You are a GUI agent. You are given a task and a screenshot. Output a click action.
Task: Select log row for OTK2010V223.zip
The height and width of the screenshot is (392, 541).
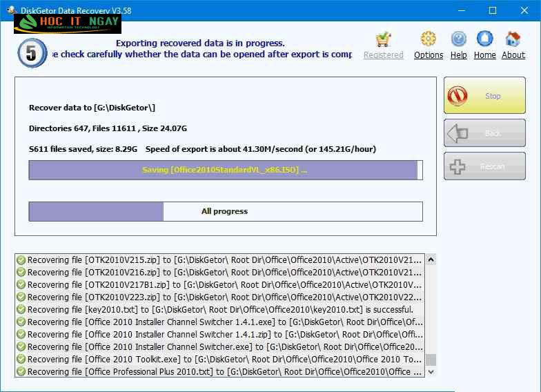(x=220, y=297)
